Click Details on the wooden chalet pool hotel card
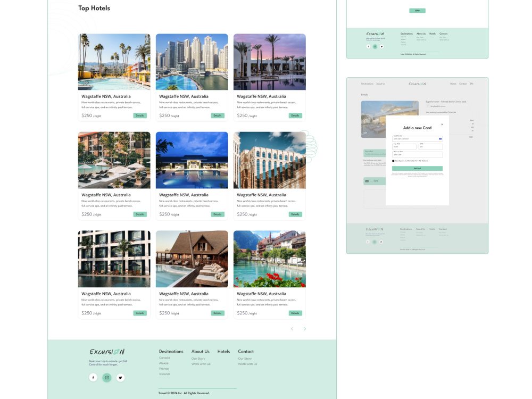The height and width of the screenshot is (399, 532). coord(218,313)
